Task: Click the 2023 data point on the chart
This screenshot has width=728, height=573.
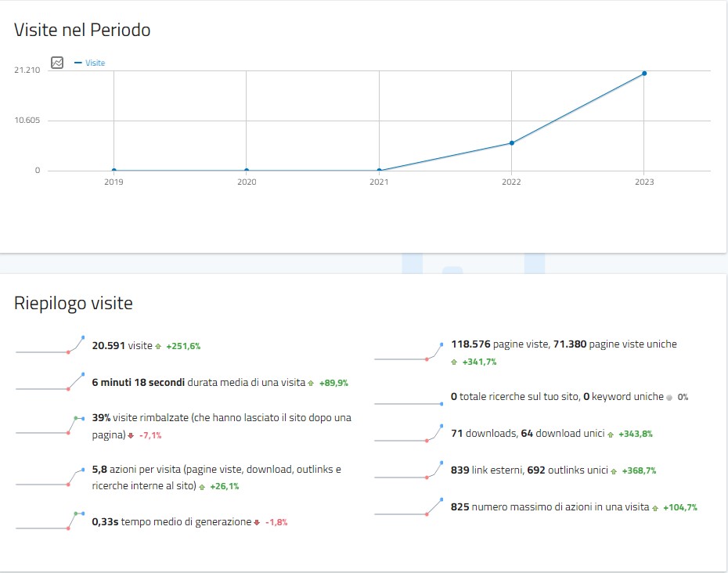Action: point(644,74)
